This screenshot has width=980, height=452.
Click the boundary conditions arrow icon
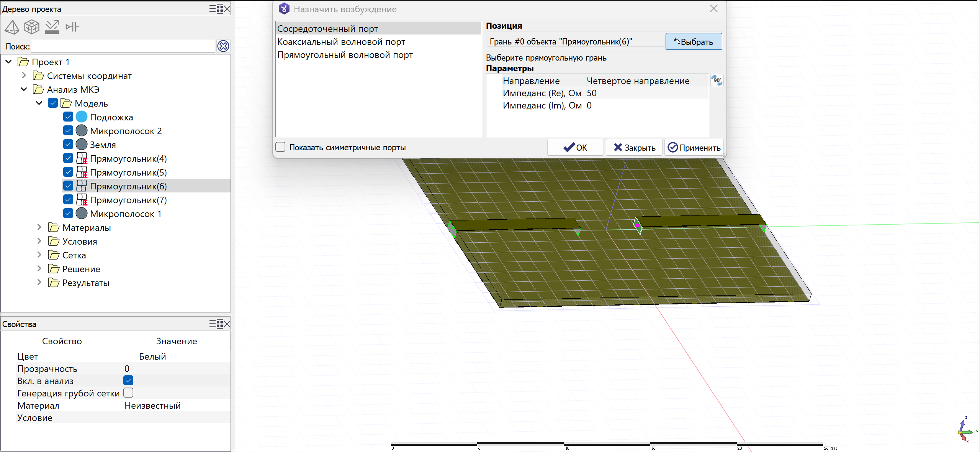click(52, 27)
